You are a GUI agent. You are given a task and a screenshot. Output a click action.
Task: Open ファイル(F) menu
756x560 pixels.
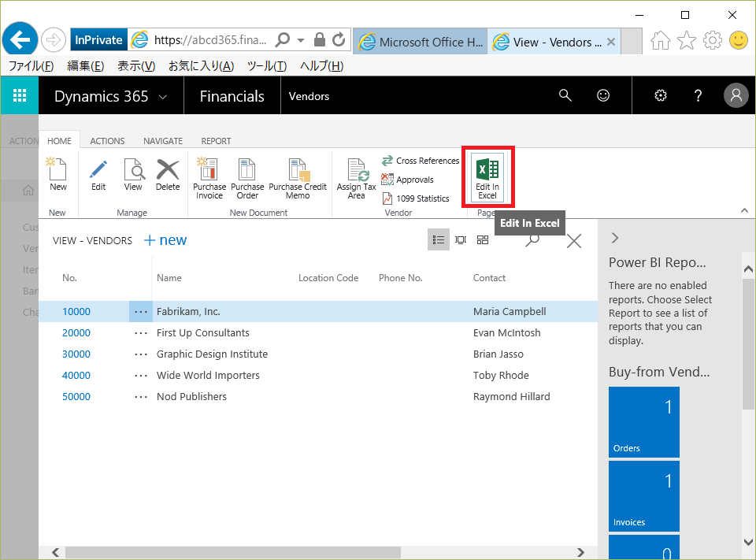tap(31, 66)
